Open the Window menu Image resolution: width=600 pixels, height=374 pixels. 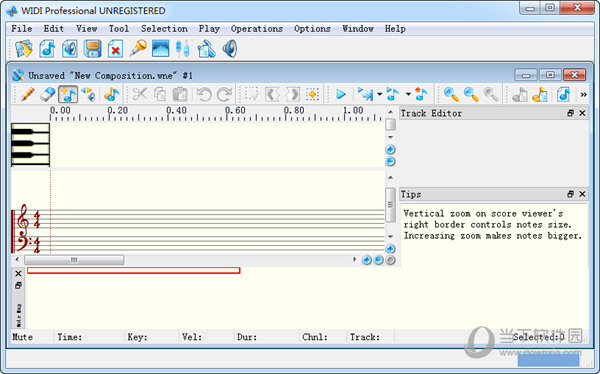pos(358,29)
